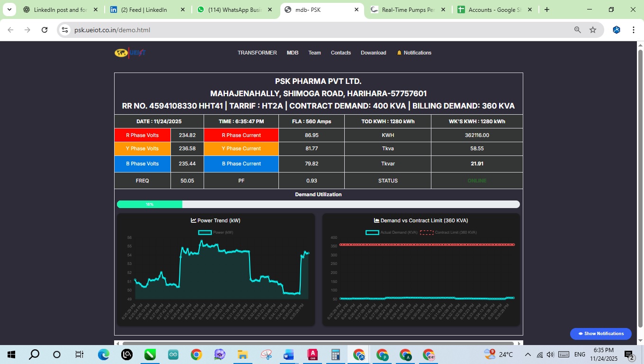644x364 pixels.
Task: Toggle the Contract Limit (360 KVA) legend entry
Action: [449, 232]
